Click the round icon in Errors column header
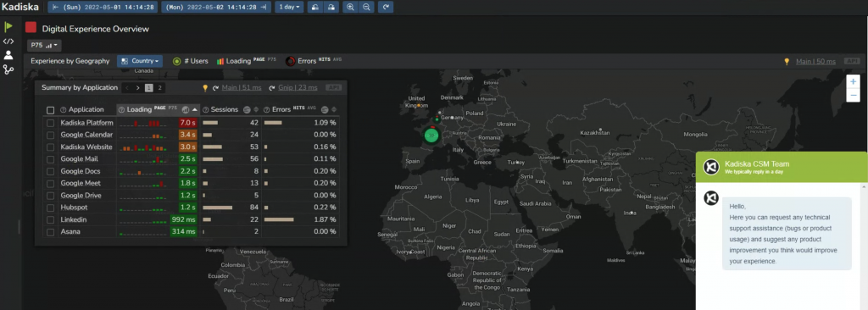Image resolution: width=868 pixels, height=310 pixels. 325,109
